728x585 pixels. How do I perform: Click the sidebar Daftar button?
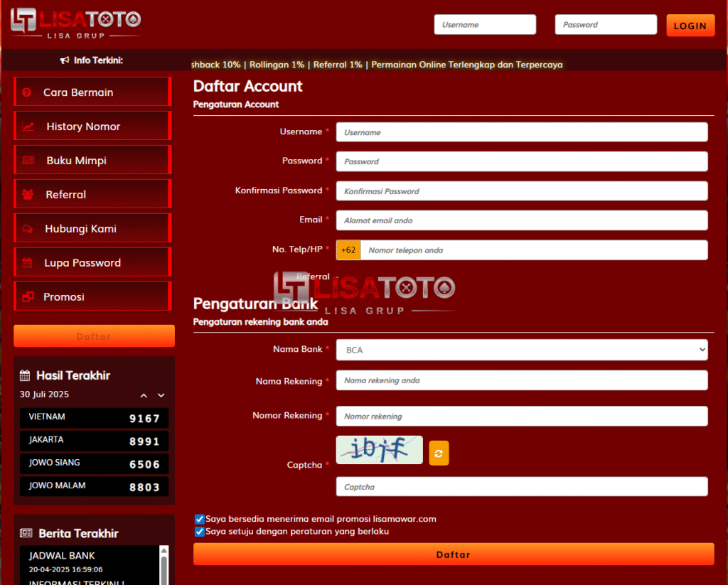[x=95, y=336]
